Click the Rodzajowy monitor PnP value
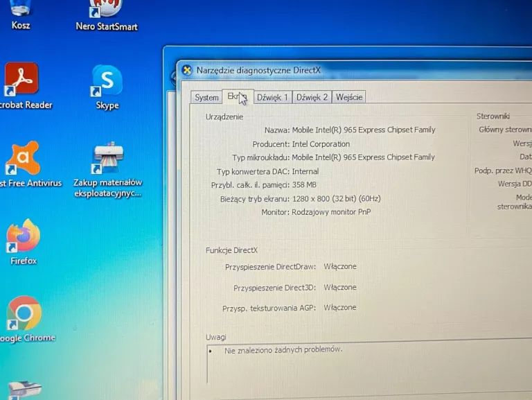 331,212
